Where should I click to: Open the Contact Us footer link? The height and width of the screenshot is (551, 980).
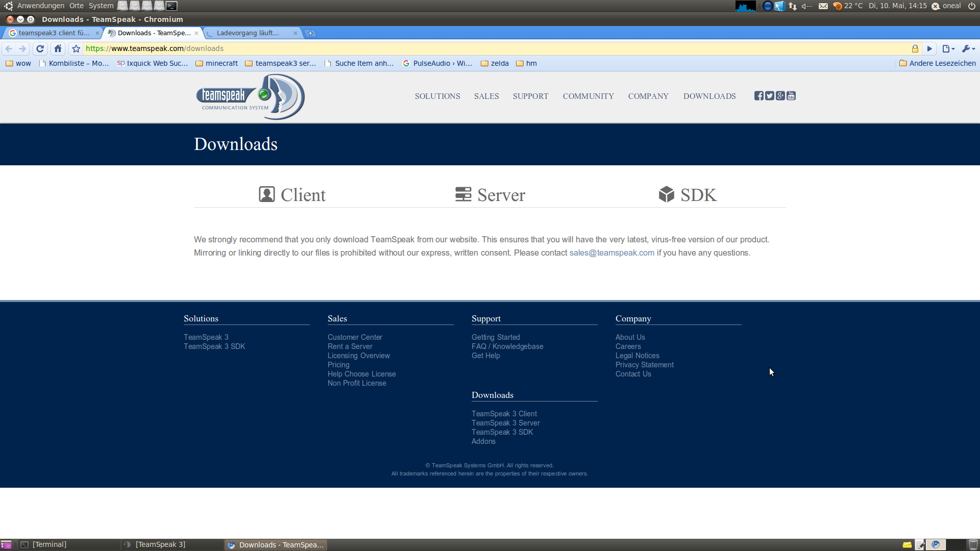click(633, 374)
